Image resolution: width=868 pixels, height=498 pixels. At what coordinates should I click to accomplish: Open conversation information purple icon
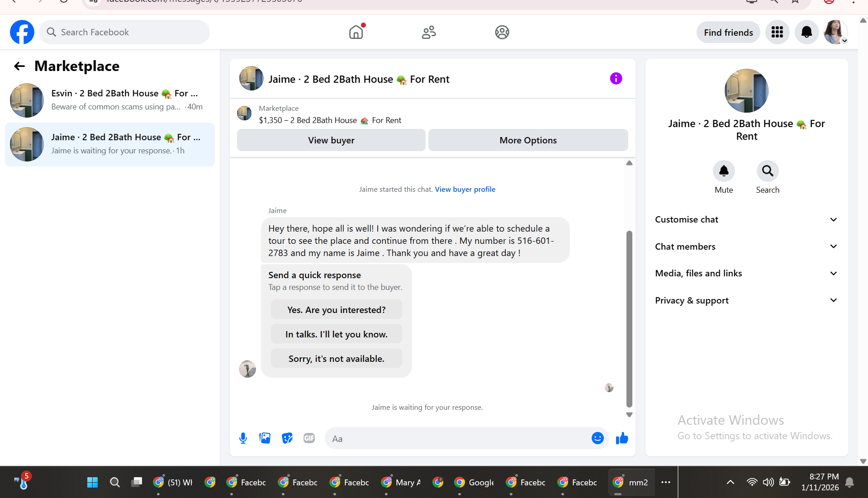point(616,79)
